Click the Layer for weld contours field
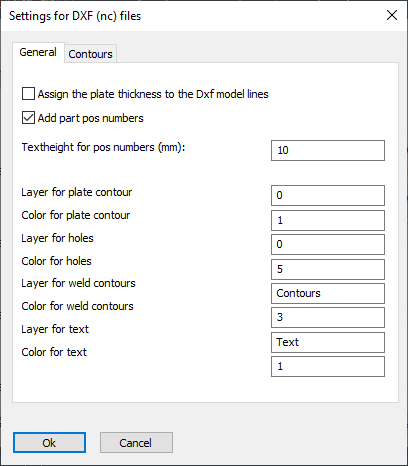Screen dimensions: 408x466 [328, 293]
